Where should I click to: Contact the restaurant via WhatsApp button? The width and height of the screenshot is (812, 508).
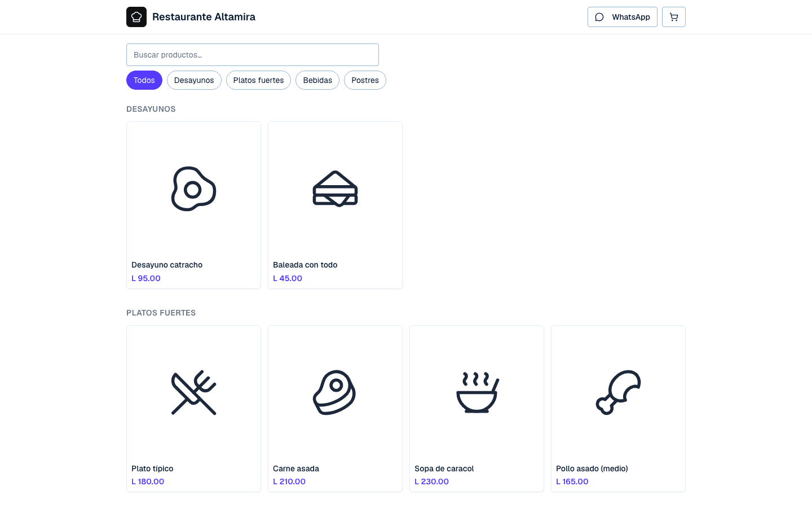tap(623, 17)
